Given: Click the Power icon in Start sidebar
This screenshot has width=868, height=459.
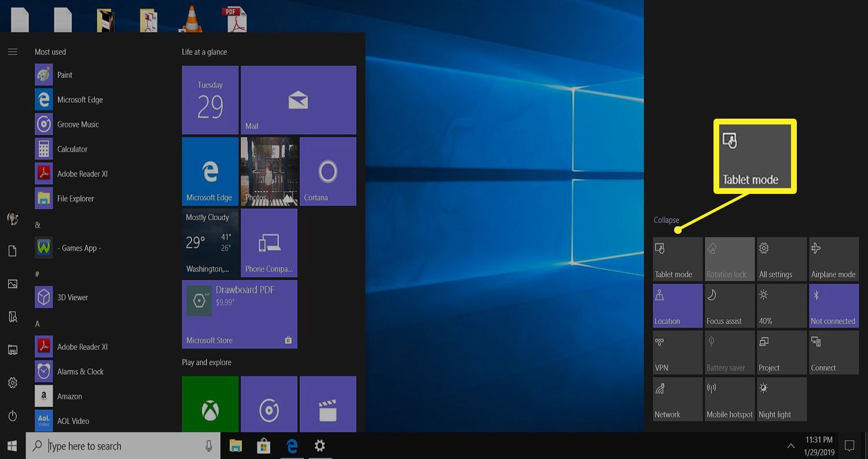Looking at the screenshot, I should point(12,416).
